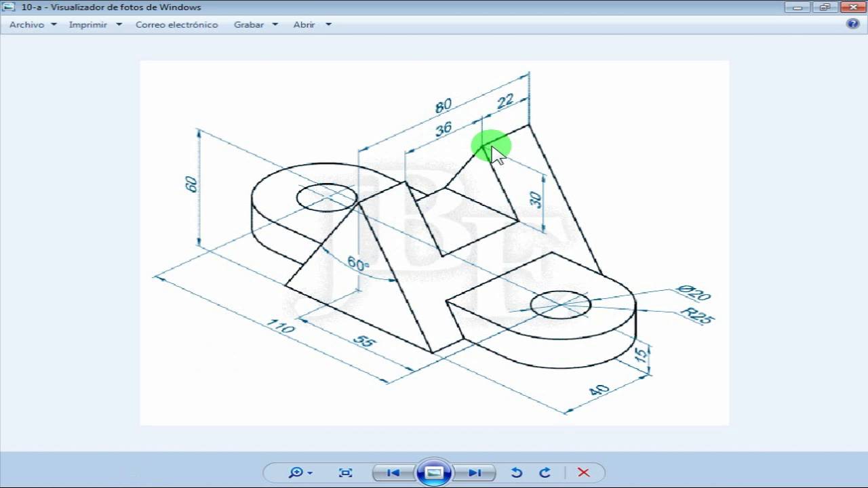Open the blue Help question mark icon
Image resolution: width=868 pixels, height=488 pixels.
[x=853, y=24]
